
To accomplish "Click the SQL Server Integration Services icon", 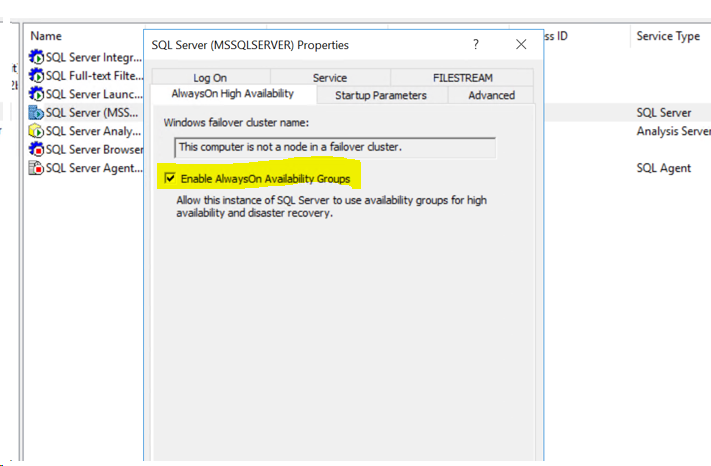I will point(37,56).
